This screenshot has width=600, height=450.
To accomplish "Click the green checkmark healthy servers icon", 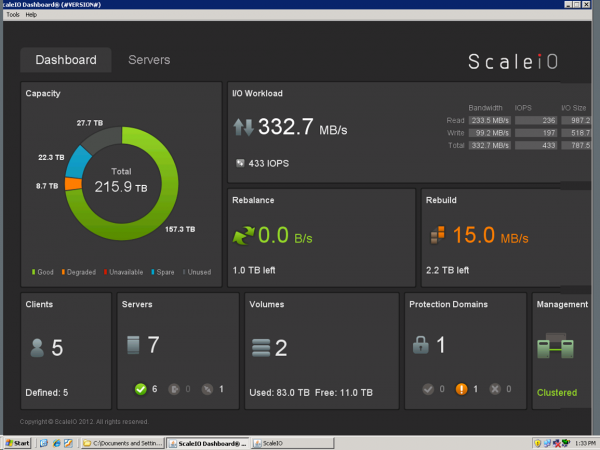I will [x=140, y=389].
